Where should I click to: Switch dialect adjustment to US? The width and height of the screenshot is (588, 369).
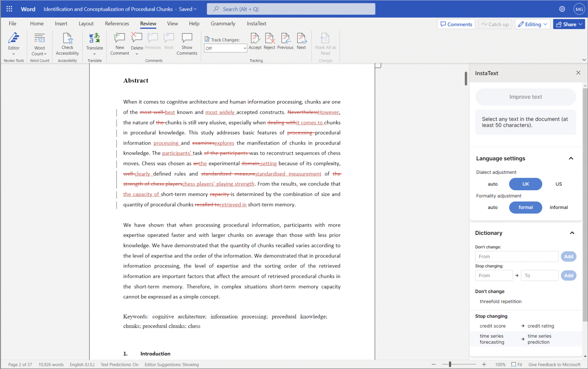[558, 184]
